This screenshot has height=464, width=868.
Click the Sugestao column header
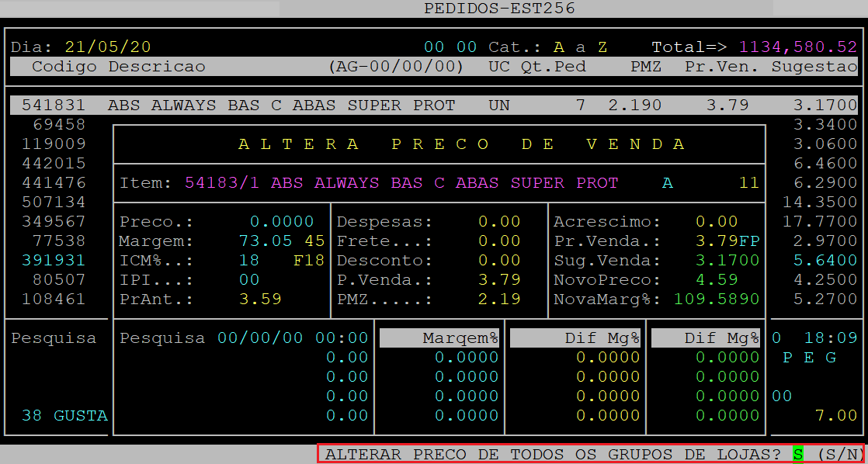[x=814, y=66]
